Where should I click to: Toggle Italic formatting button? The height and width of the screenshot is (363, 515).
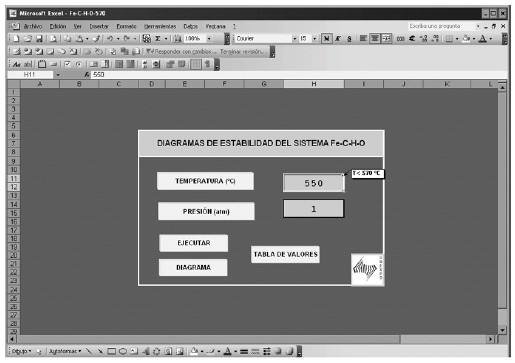(x=338, y=39)
